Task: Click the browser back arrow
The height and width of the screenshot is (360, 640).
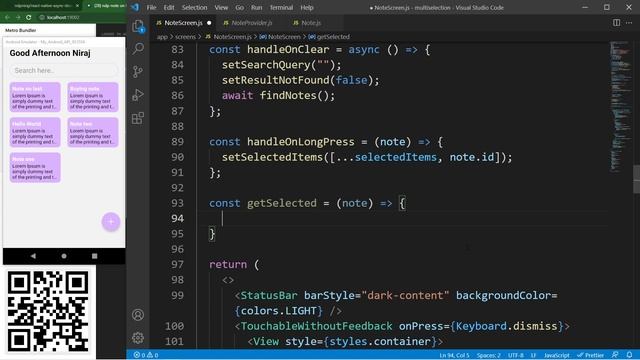Action: click(7, 18)
